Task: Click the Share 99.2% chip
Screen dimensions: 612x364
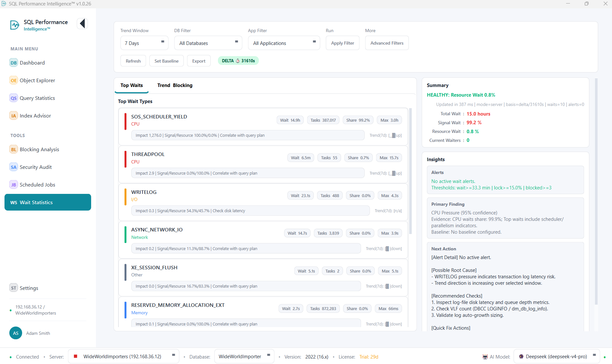Action: click(x=358, y=120)
